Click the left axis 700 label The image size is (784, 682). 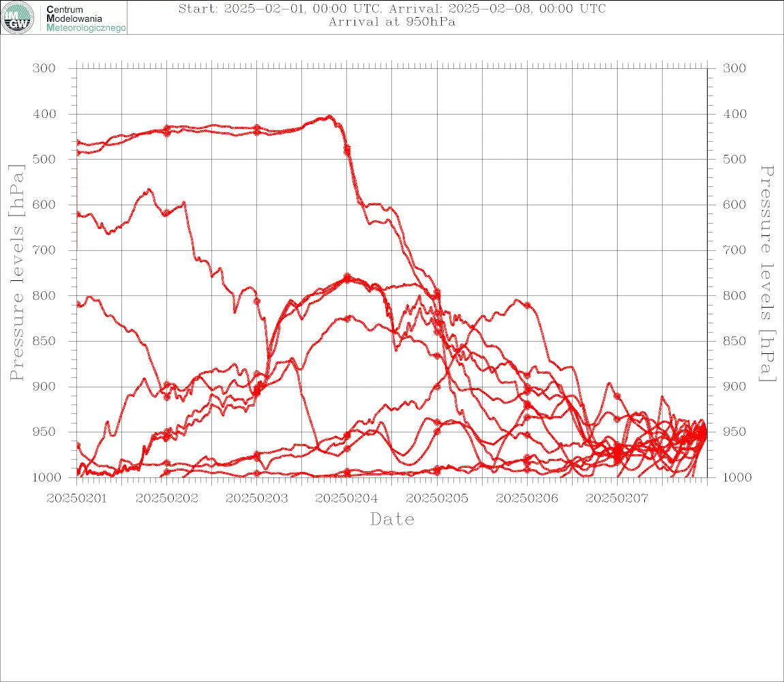coord(44,250)
